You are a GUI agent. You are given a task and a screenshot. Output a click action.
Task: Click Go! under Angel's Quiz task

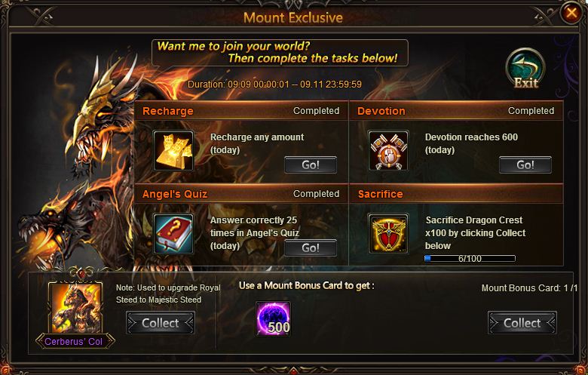pos(311,247)
